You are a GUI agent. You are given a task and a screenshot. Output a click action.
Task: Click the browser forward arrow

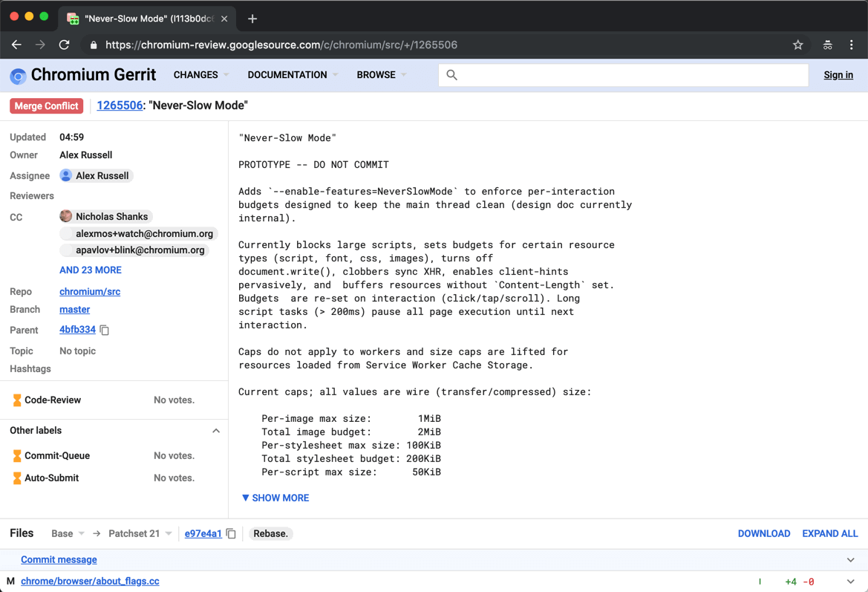pos(40,45)
